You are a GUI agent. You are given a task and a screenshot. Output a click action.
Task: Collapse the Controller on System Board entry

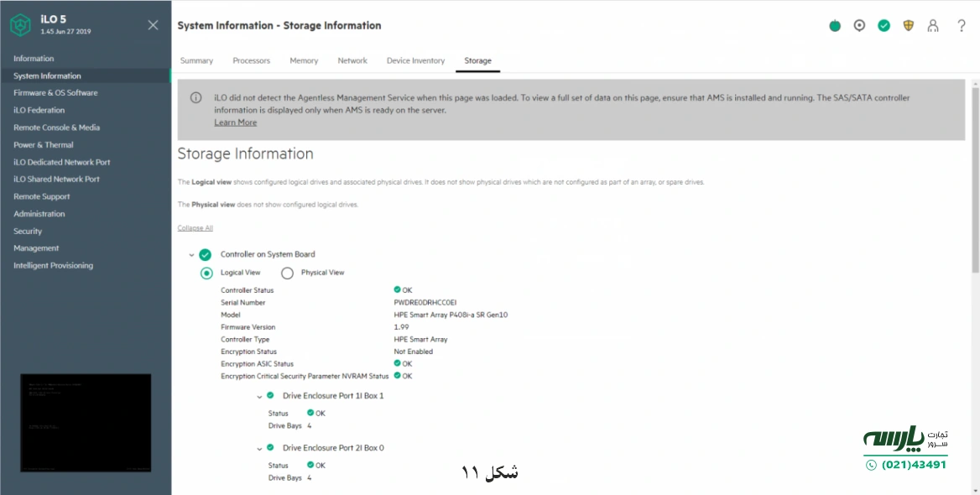tap(190, 253)
